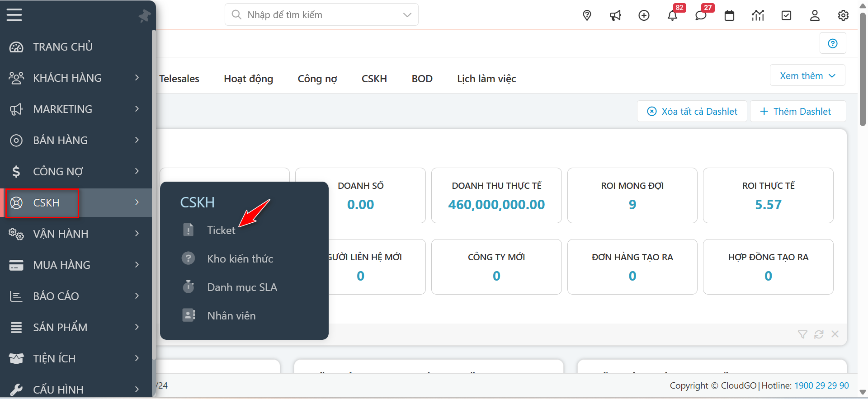Collapse sidebar with hamburger menu icon

point(14,15)
